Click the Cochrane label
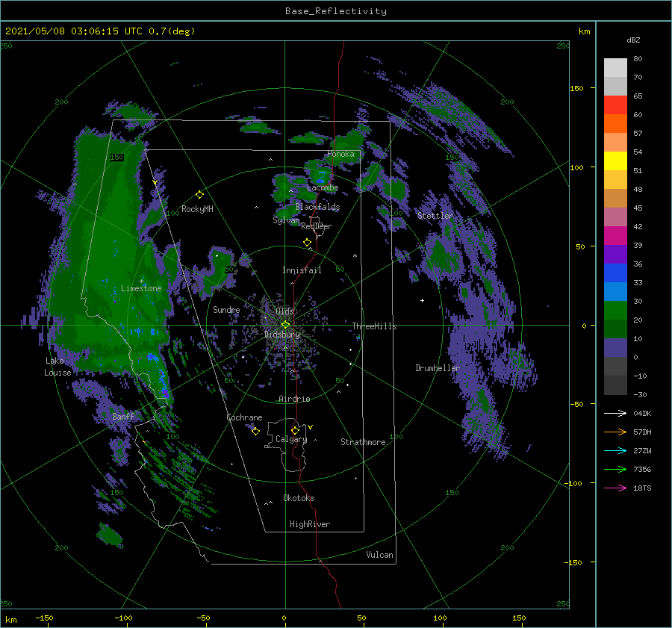This screenshot has height=628, width=672. 244,417
